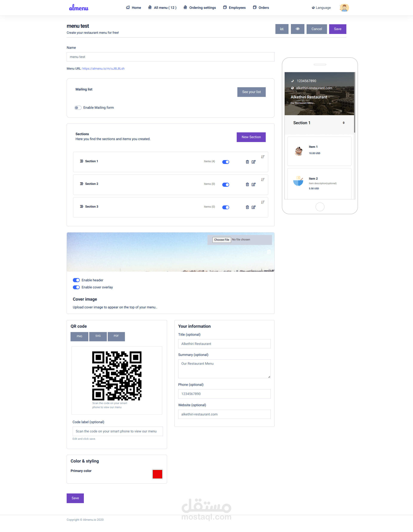Open the All menu (12) navigation item
413x532 pixels.
coord(162,8)
